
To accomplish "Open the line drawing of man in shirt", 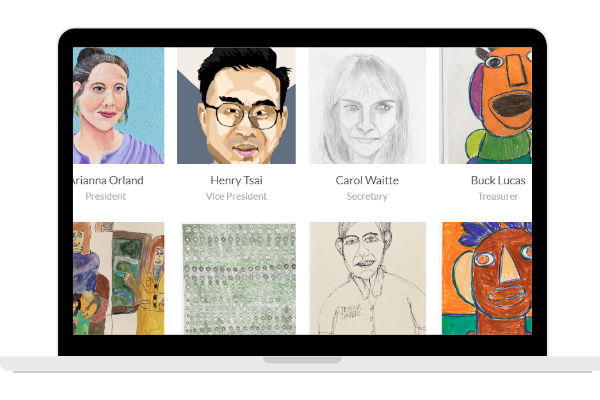I will (x=368, y=278).
